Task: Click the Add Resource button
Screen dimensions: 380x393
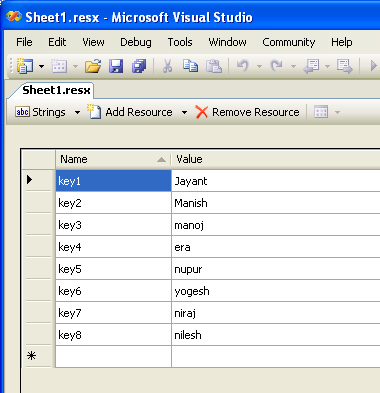Action: pos(130,112)
